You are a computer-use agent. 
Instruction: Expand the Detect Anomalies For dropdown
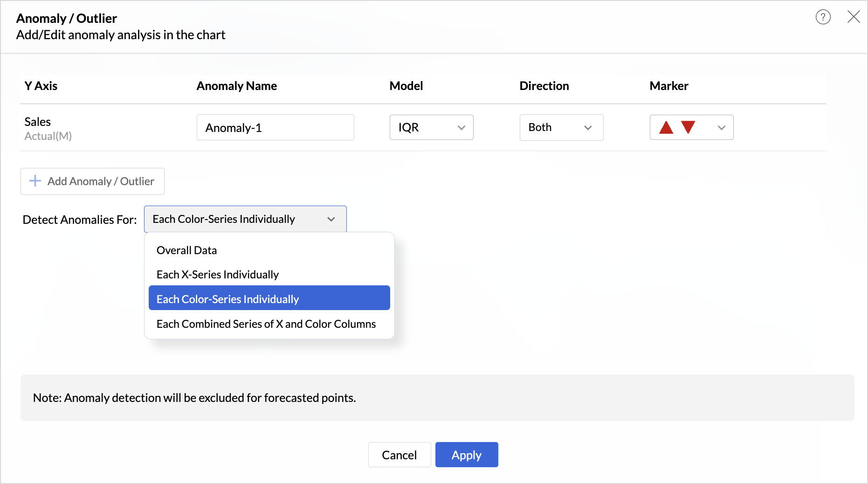(x=331, y=219)
